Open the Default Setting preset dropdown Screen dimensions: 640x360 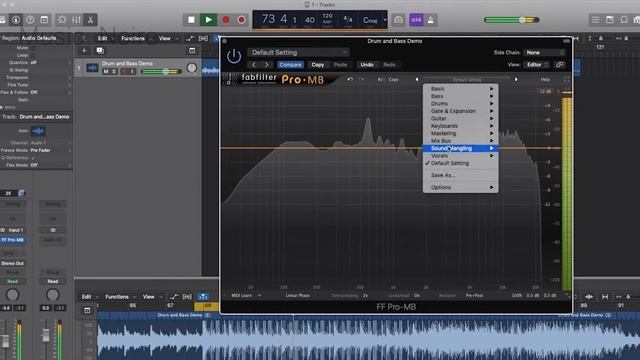(298, 52)
